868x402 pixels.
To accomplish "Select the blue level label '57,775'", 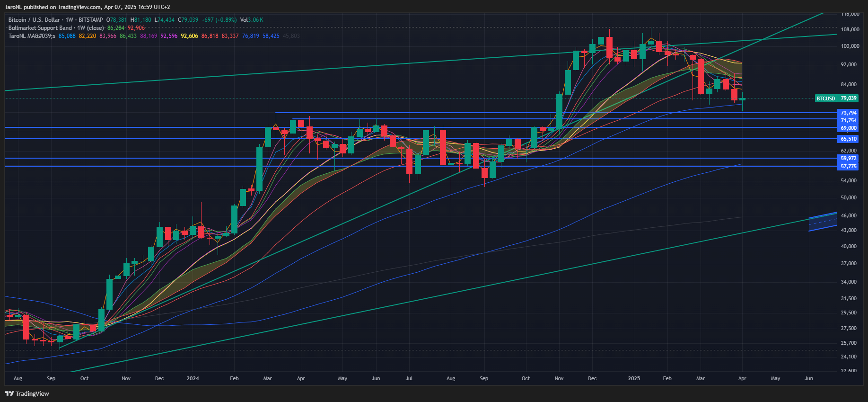I will (848, 166).
